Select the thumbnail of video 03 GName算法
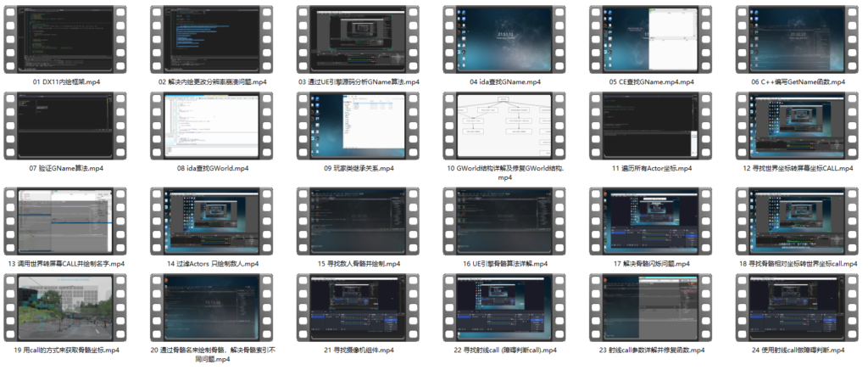 359,40
